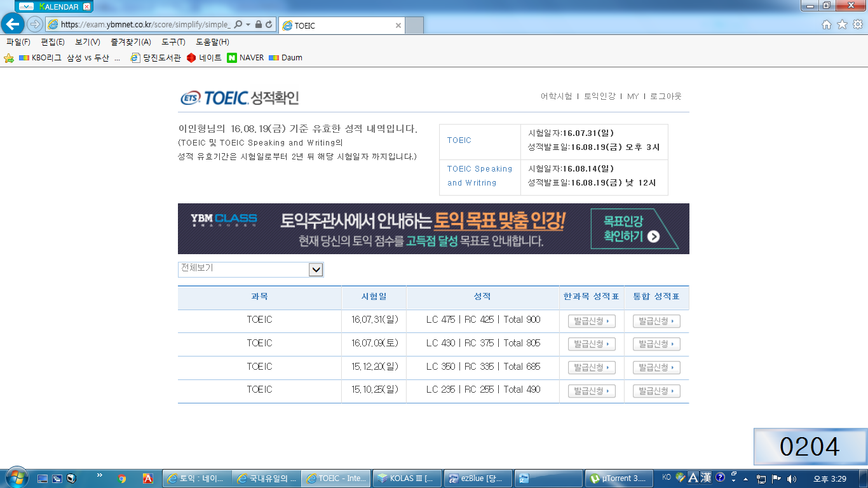Open the 네이트 bookmark
This screenshot has height=488, width=868.
204,58
